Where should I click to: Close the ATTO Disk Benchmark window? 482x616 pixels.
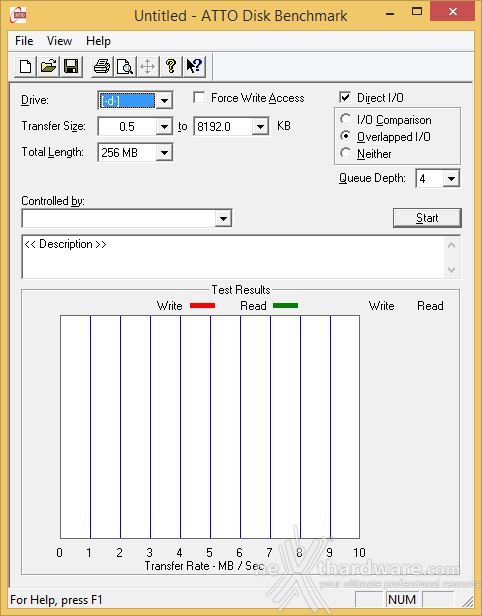click(x=453, y=11)
